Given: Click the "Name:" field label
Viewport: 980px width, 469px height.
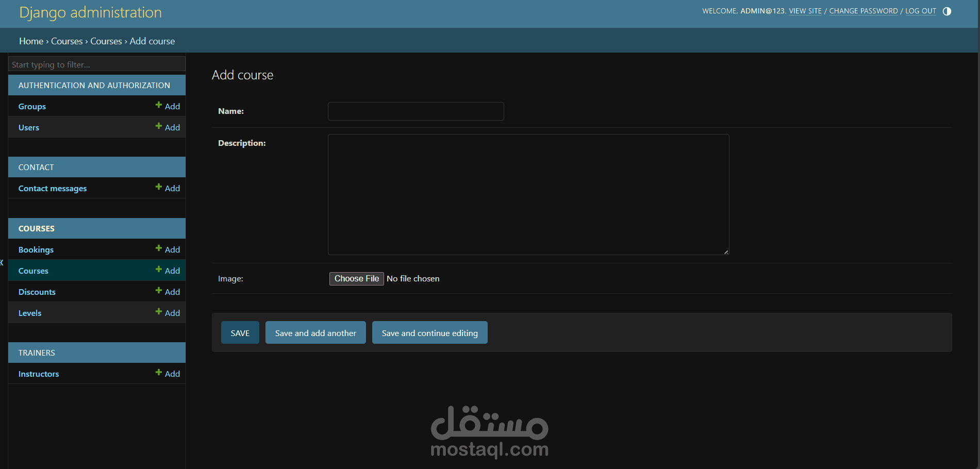Looking at the screenshot, I should pos(231,111).
